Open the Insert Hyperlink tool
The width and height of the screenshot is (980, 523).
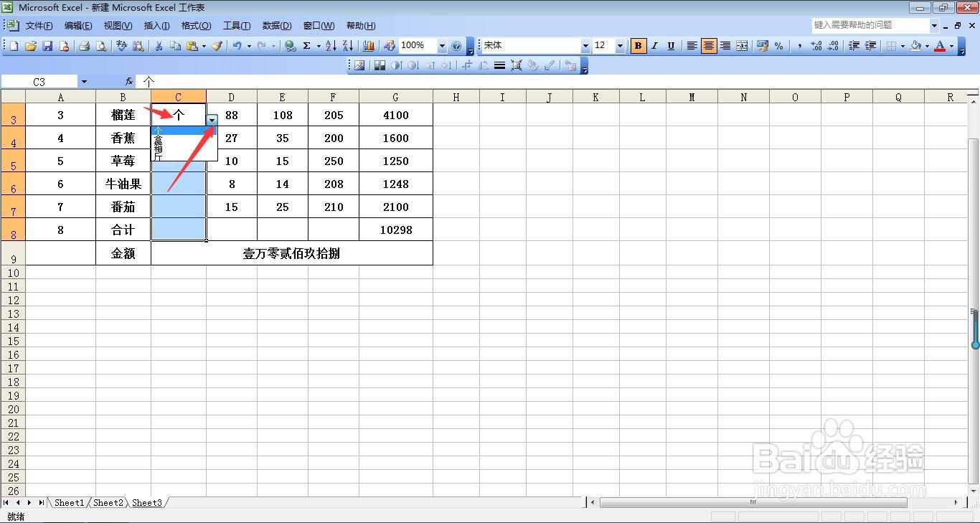(x=289, y=45)
